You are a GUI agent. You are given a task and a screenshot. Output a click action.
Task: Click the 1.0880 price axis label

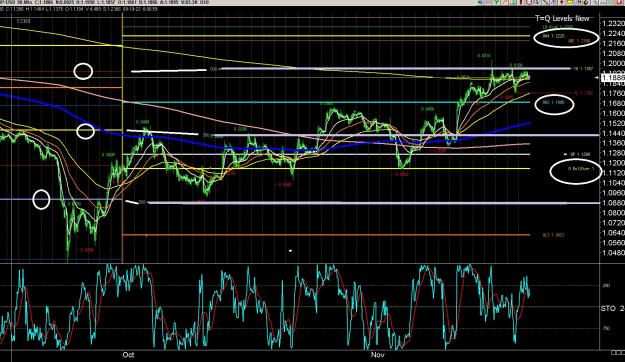[x=614, y=203]
